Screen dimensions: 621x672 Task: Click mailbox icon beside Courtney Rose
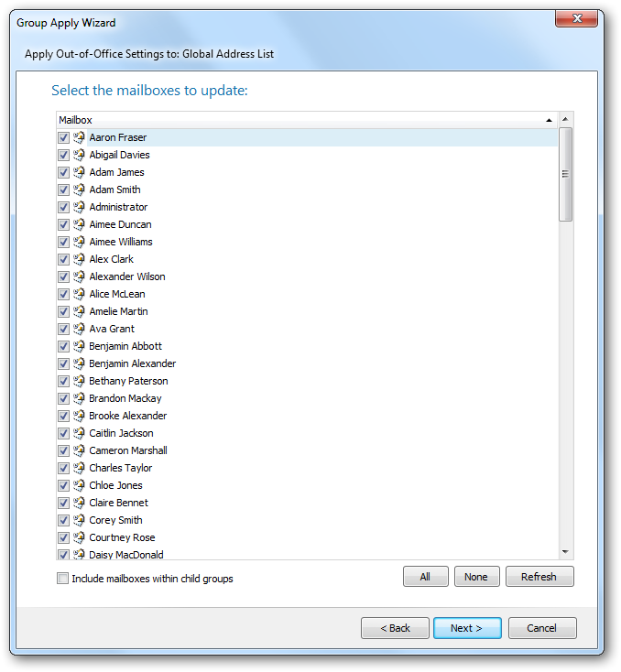pos(79,537)
